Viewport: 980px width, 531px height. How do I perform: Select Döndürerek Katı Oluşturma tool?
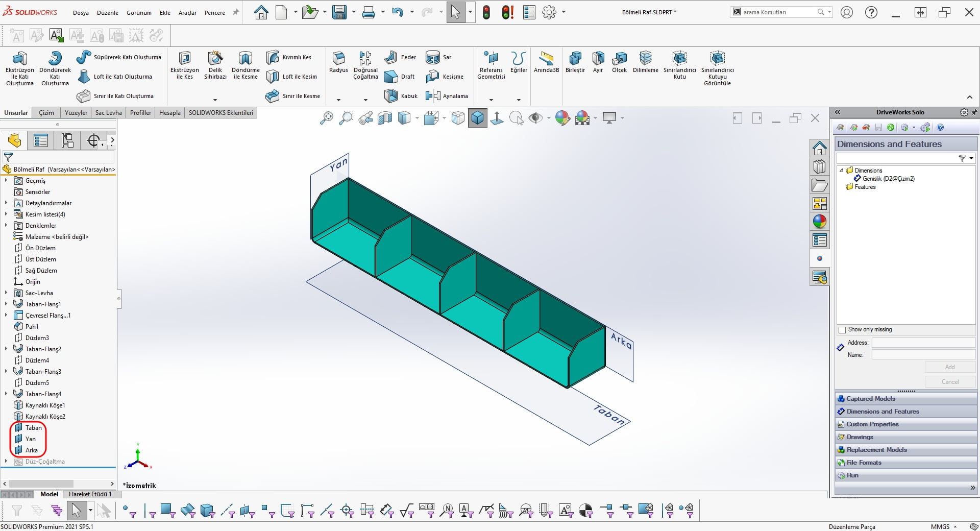55,69
